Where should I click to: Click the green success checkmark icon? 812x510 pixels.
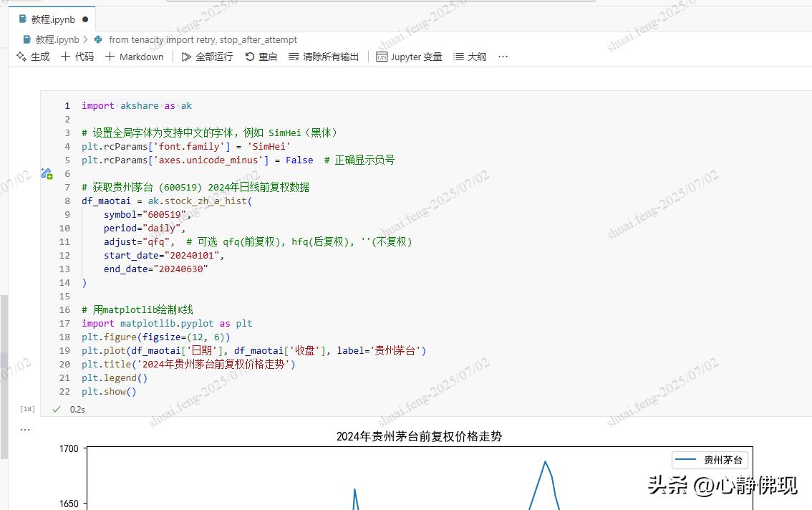pyautogui.click(x=57, y=410)
